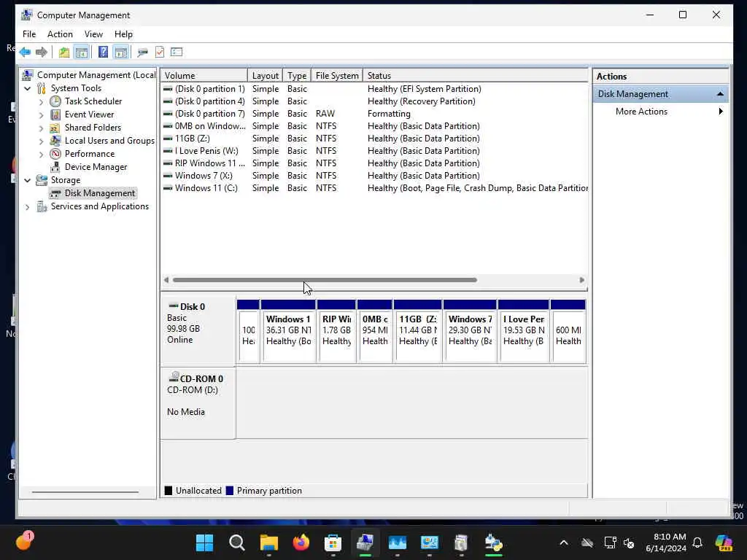This screenshot has width=747, height=560.
Task: Select the 29.30 GB Windows 7 partition block
Action: [470, 332]
